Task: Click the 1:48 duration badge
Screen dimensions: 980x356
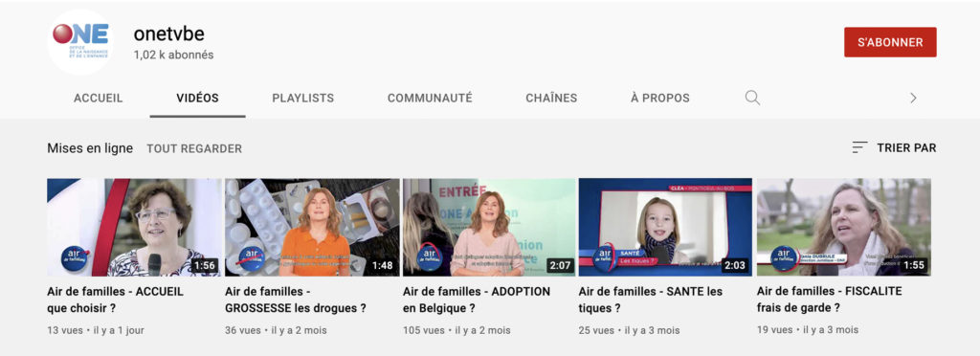Action: click(383, 265)
